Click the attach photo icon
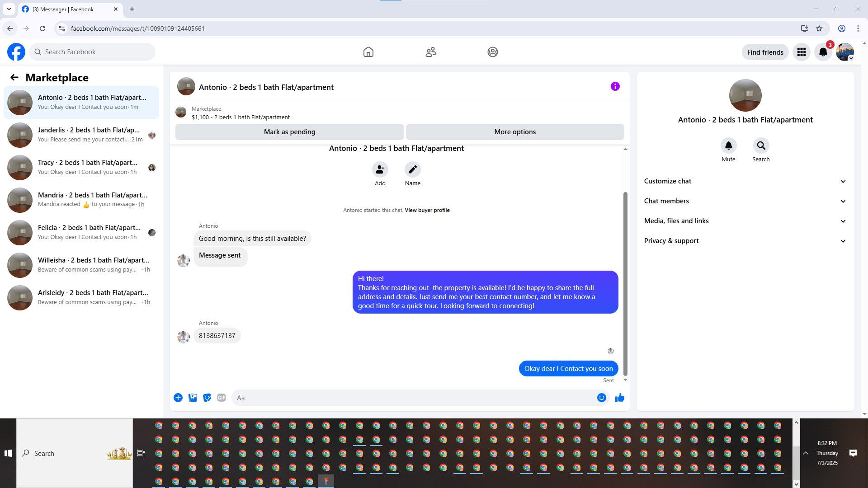The width and height of the screenshot is (868, 488). [x=193, y=398]
